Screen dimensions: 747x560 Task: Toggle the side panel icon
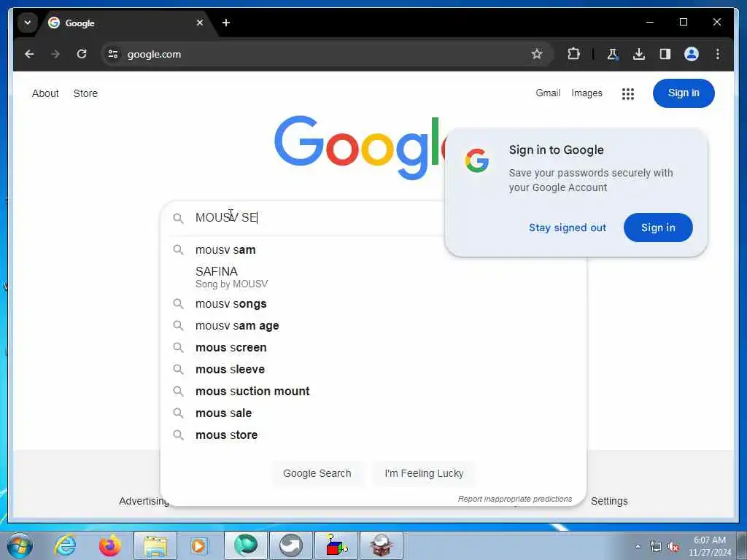point(665,54)
